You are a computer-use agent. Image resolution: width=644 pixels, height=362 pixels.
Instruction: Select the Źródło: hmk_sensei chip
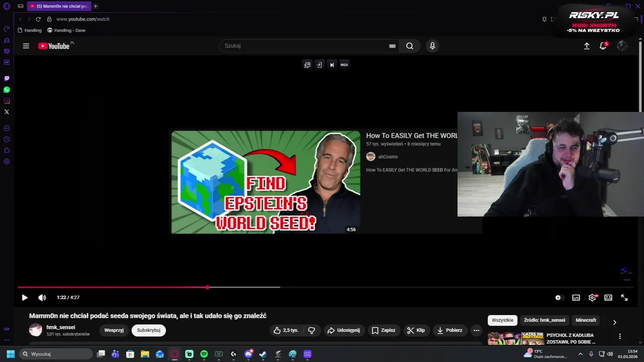544,320
